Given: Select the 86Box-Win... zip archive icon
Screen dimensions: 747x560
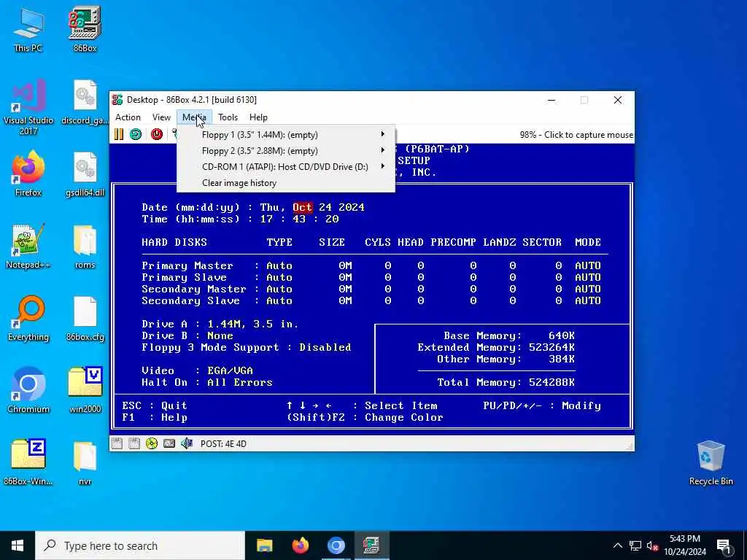Looking at the screenshot, I should point(28,462).
